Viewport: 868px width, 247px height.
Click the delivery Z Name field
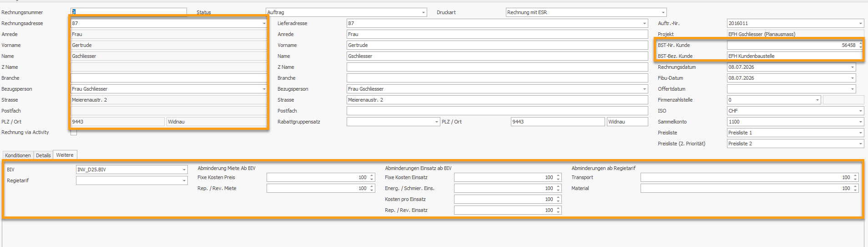coord(497,67)
